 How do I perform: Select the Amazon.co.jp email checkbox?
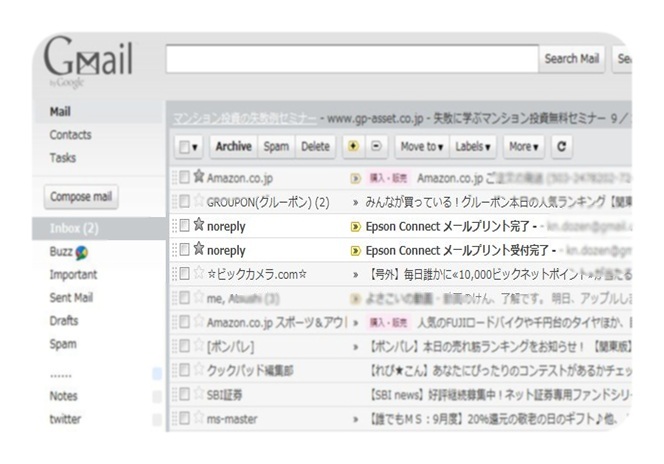point(184,177)
